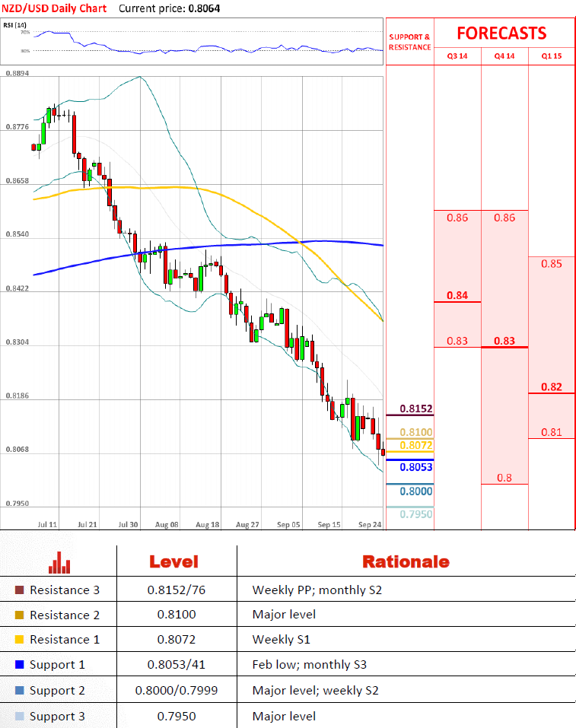Select the current price value 0.8064
Image resolution: width=576 pixels, height=728 pixels.
click(x=205, y=8)
